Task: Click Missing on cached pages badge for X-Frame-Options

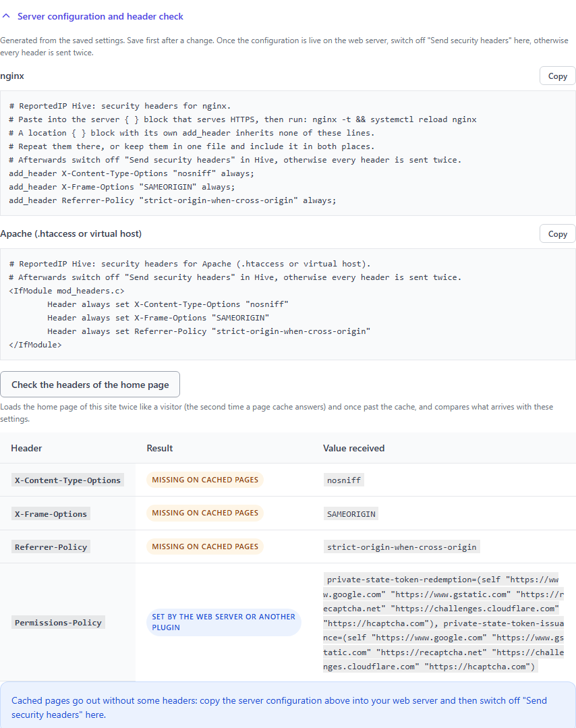Action: click(205, 513)
